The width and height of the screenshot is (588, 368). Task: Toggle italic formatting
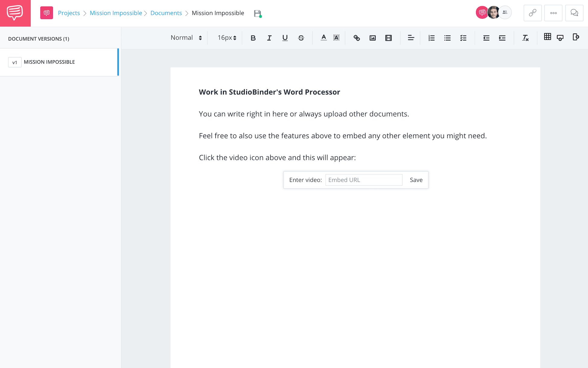coord(269,38)
